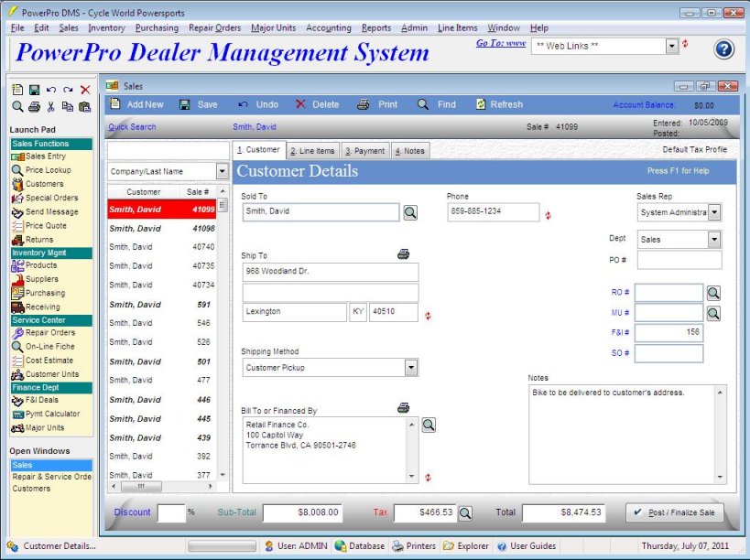Open the Reports menu

tap(375, 27)
